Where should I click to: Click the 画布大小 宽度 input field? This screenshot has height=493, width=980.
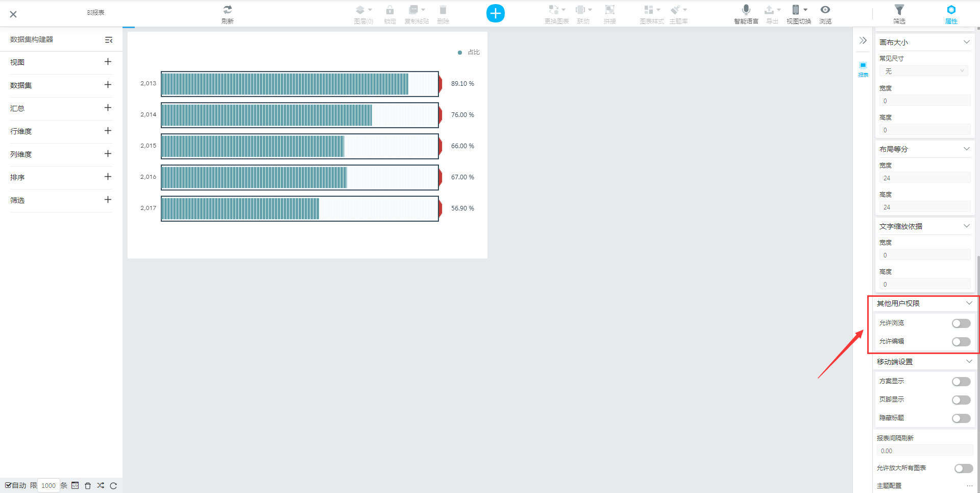[x=924, y=101]
